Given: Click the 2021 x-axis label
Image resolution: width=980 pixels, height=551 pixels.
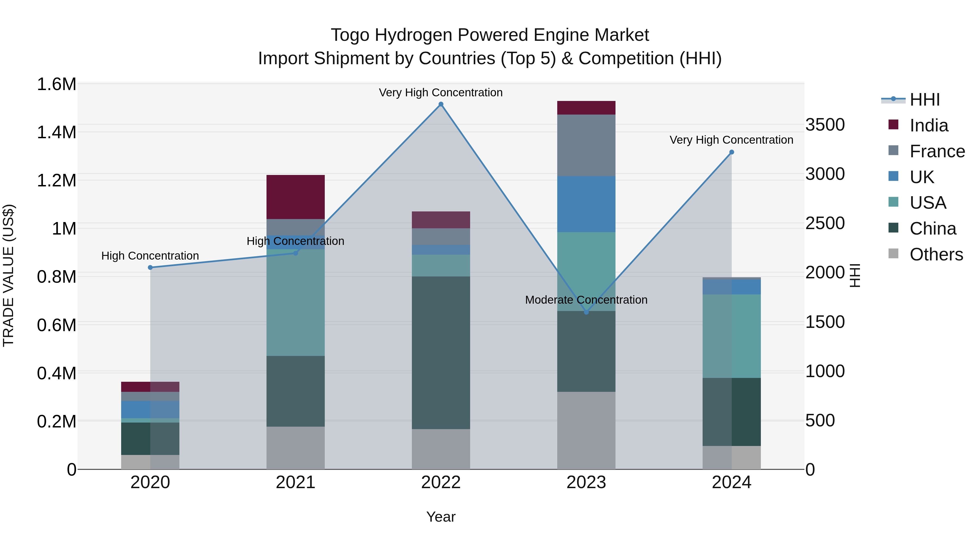Looking at the screenshot, I should (296, 482).
